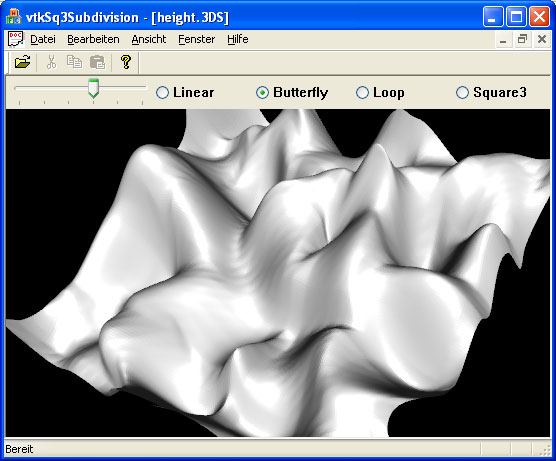Image resolution: width=556 pixels, height=461 pixels.
Task: Choose the Loop subdivision radio button
Action: point(380,93)
